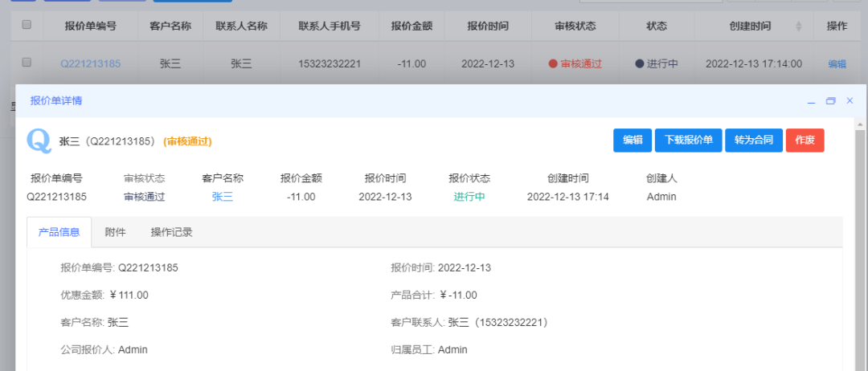Screen dimensions: 868x371
Task: Open the 附件 tab
Action: [x=115, y=232]
